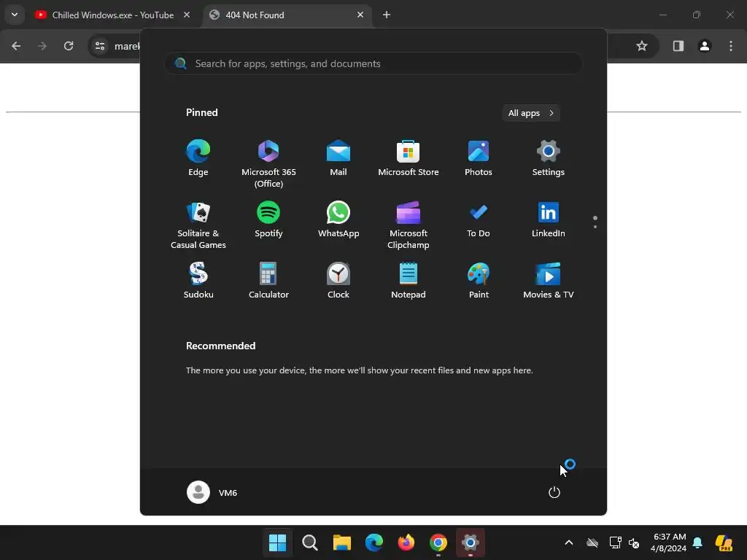This screenshot has width=747, height=560.
Task: Open the clock and date flyout
Action: [x=669, y=542]
